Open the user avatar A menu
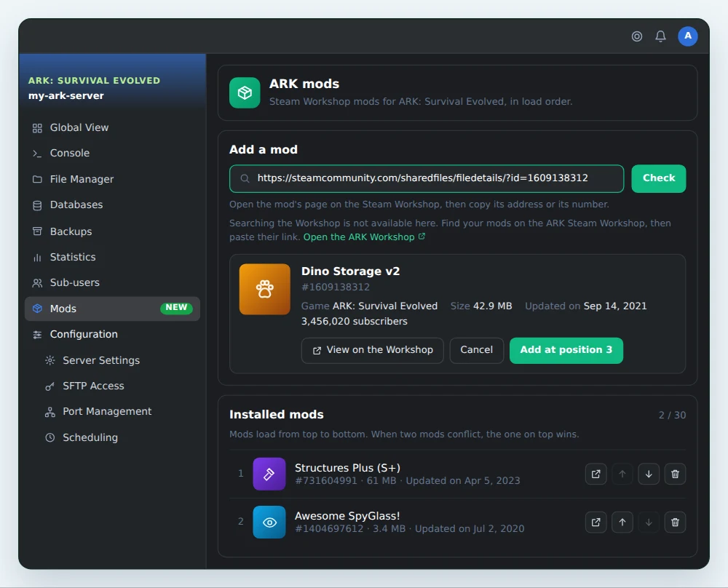728x588 pixels. pyautogui.click(x=688, y=36)
